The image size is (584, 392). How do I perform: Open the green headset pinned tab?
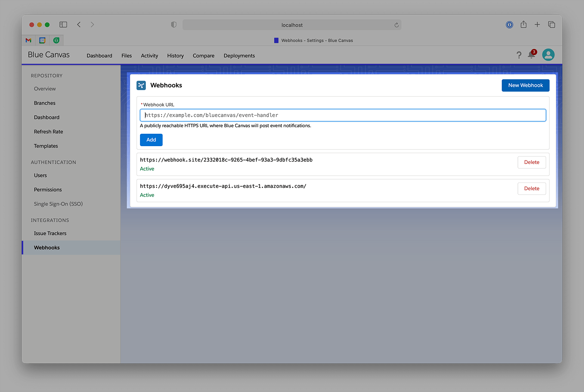tap(56, 40)
